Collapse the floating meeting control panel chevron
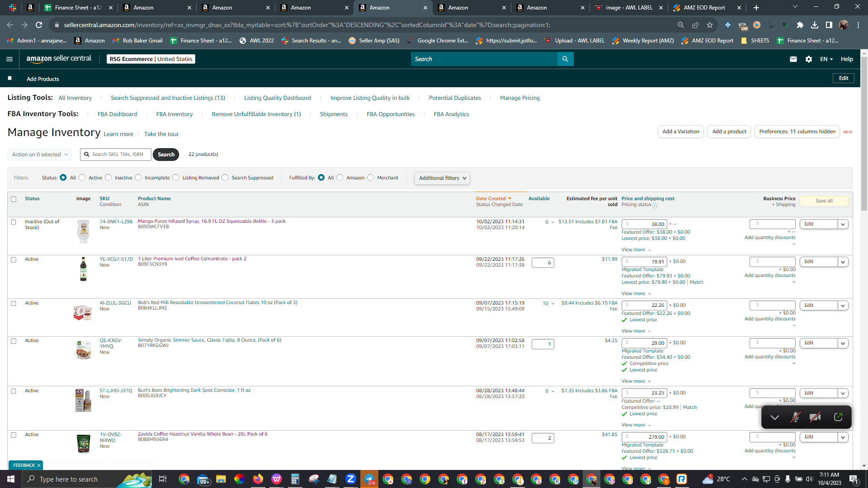The image size is (868, 488). pyautogui.click(x=775, y=417)
